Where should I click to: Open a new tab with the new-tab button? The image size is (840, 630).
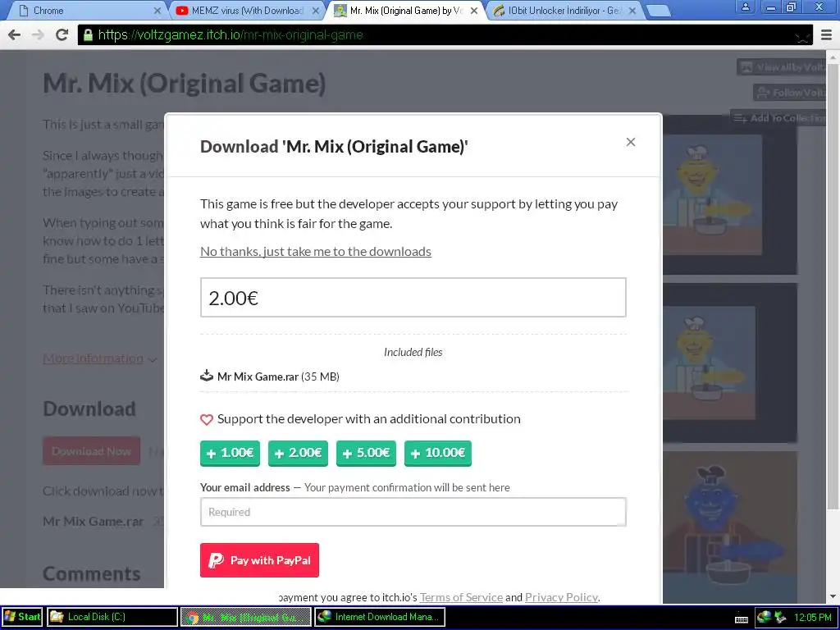pyautogui.click(x=658, y=11)
